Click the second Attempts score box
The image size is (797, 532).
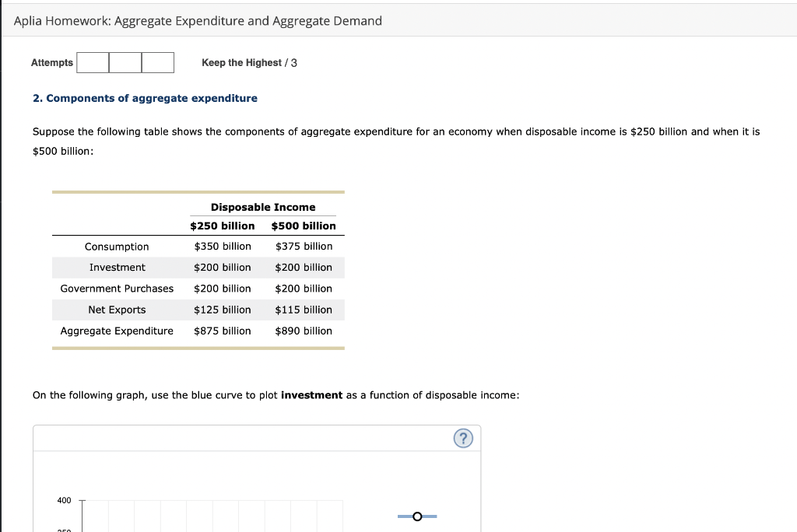click(x=125, y=62)
